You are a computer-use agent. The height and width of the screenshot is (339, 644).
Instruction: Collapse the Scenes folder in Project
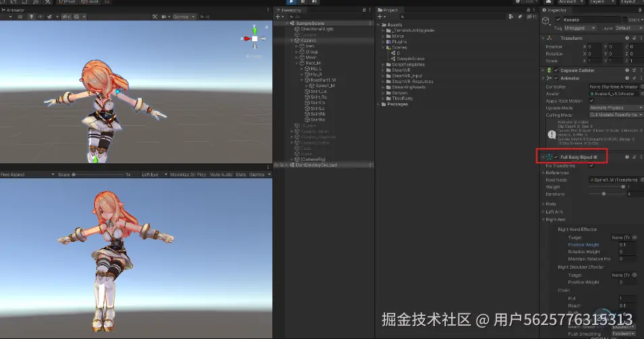[x=383, y=48]
